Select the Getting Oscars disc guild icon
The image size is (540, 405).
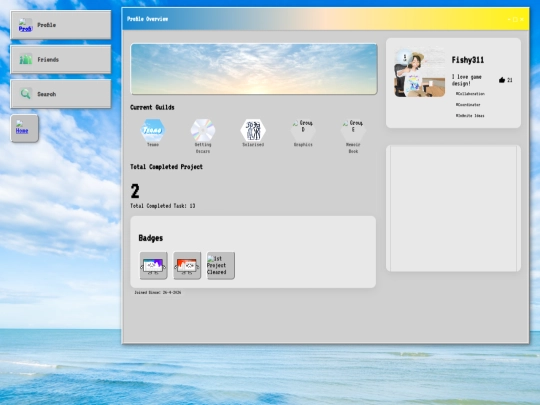pyautogui.click(x=203, y=130)
